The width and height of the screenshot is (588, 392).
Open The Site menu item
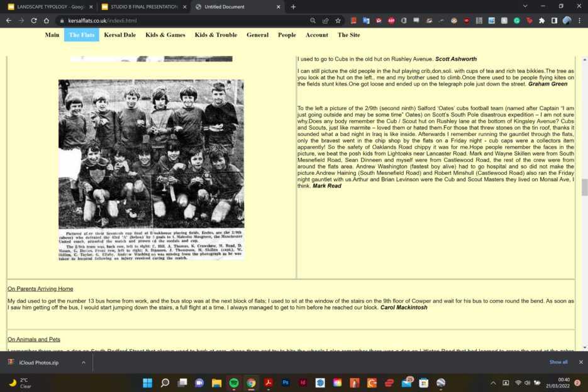click(x=349, y=35)
